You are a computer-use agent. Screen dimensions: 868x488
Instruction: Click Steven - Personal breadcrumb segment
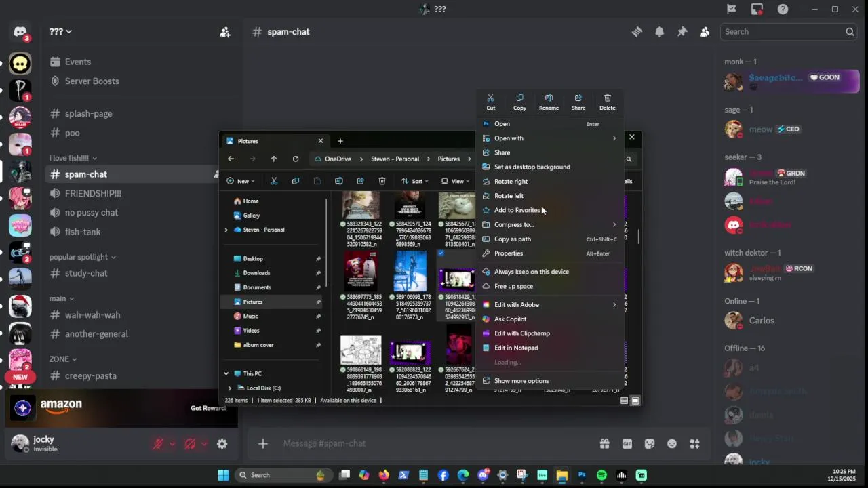(395, 159)
